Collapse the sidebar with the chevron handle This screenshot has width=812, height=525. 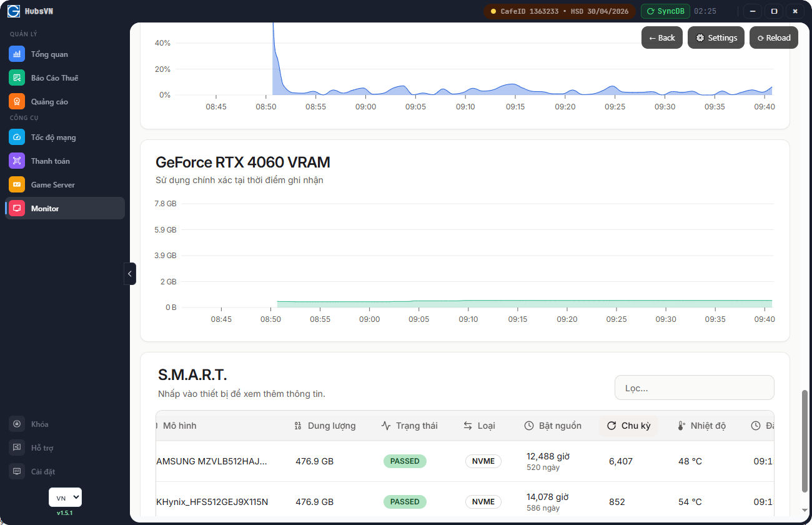point(129,274)
